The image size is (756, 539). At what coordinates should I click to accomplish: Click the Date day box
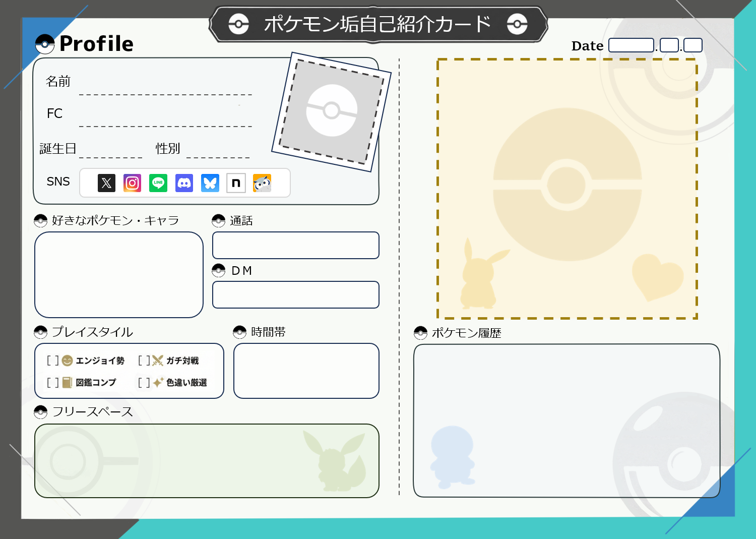693,45
